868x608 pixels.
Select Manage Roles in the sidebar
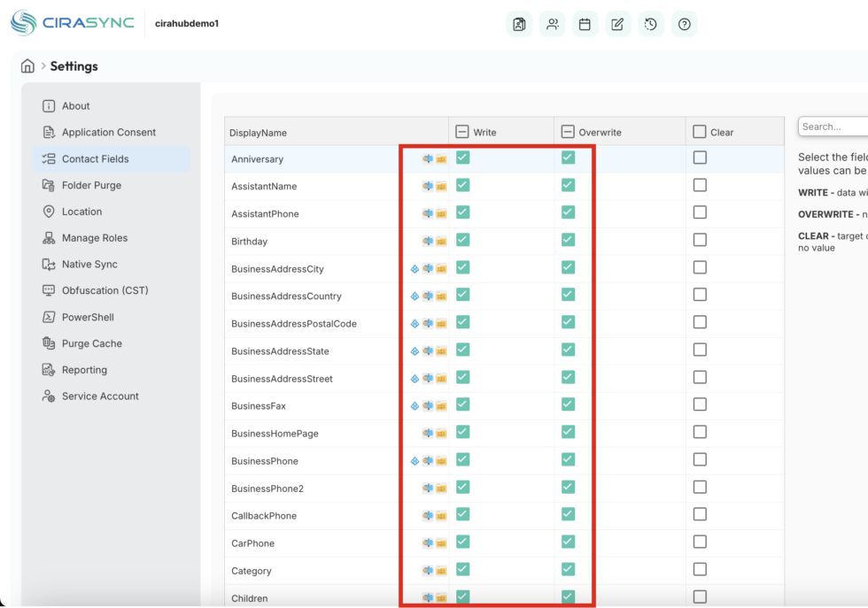point(94,238)
